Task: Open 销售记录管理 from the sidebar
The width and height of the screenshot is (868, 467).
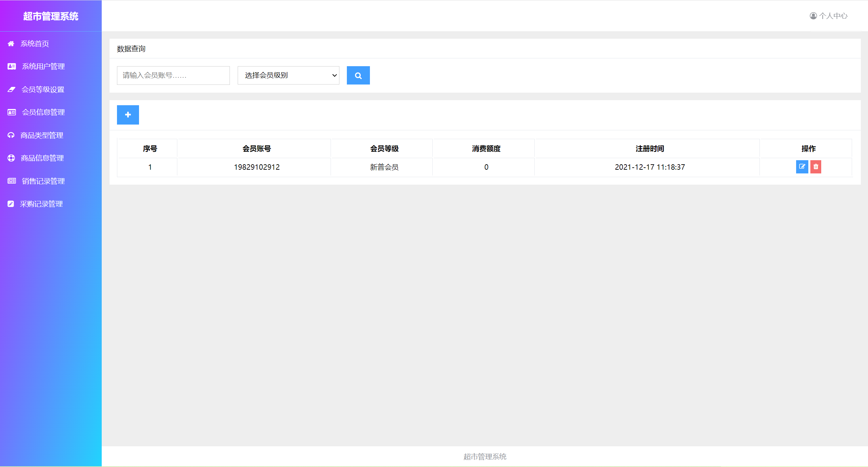Action: (x=43, y=181)
